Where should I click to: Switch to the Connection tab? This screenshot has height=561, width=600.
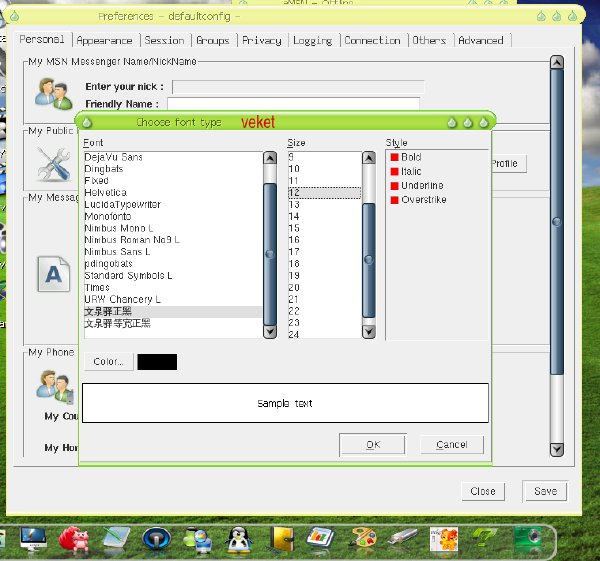coord(372,41)
